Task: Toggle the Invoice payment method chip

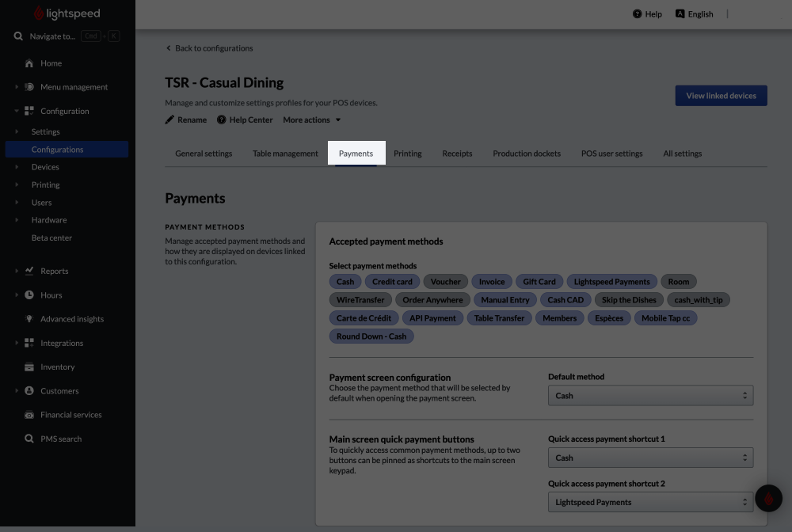Action: pos(492,282)
